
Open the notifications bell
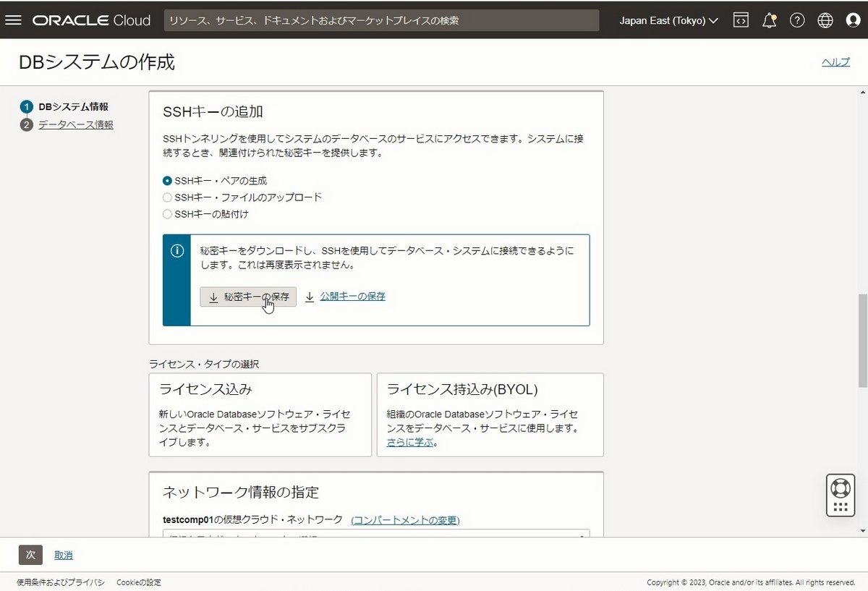[x=769, y=20]
